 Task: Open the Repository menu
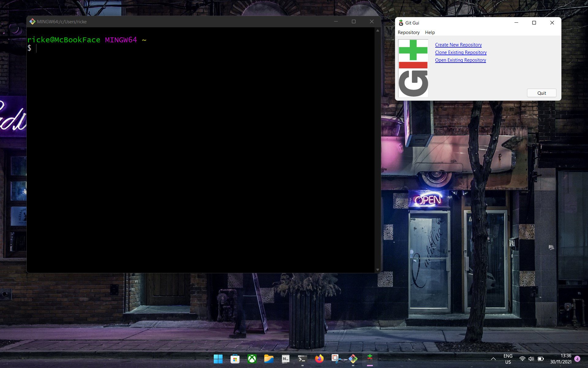click(x=409, y=32)
